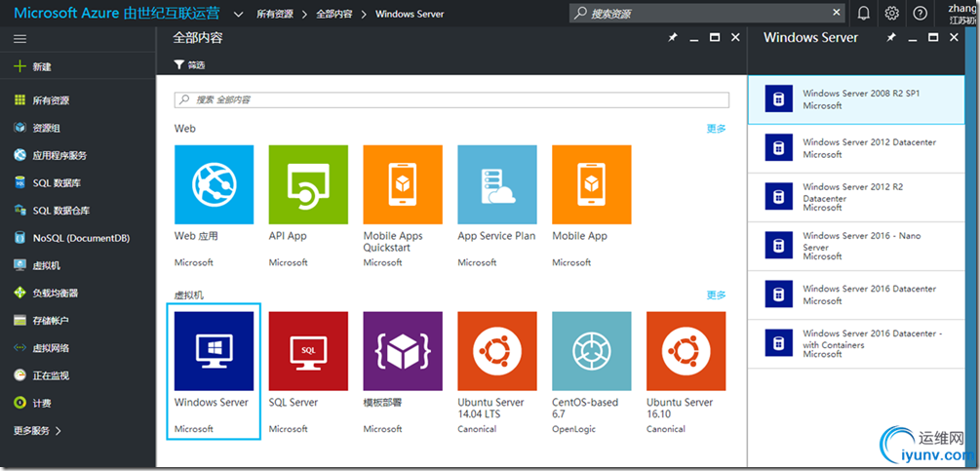Screen dimensions: 980x471
Task: Click the 虚拟网络 sidebar icon
Action: coord(20,348)
